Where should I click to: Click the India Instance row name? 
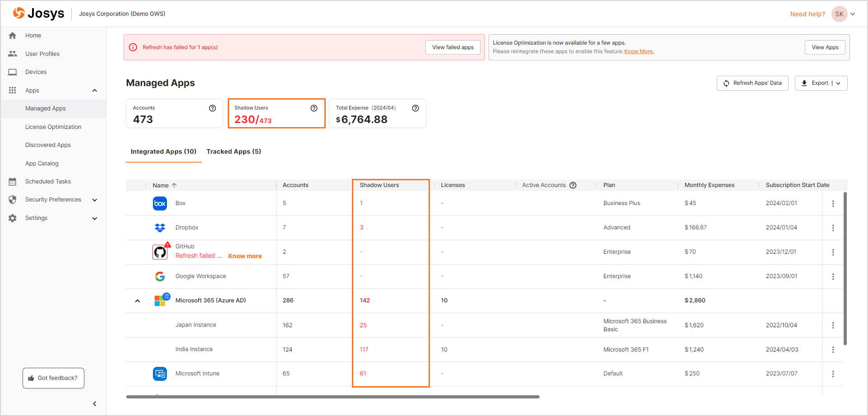194,349
